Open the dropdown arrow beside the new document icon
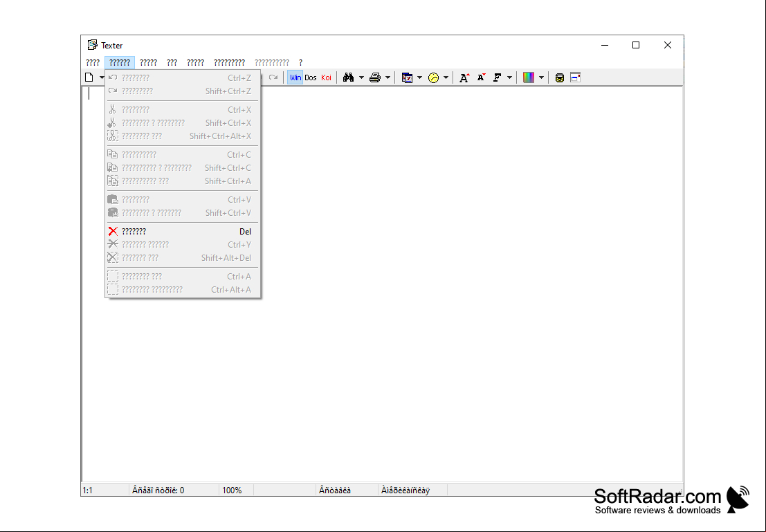Viewport: 766px width, 532px height. coord(102,77)
